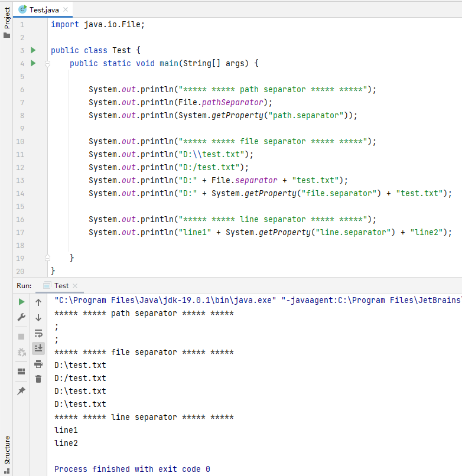Jump up the stack trace with up arrow
This screenshot has width=462, height=476.
pos(38,302)
